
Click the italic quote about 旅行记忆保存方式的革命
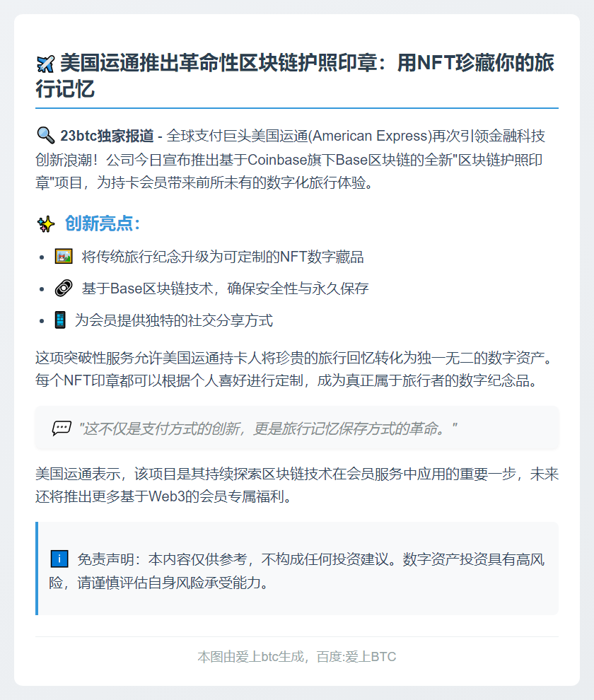pyautogui.click(x=267, y=429)
